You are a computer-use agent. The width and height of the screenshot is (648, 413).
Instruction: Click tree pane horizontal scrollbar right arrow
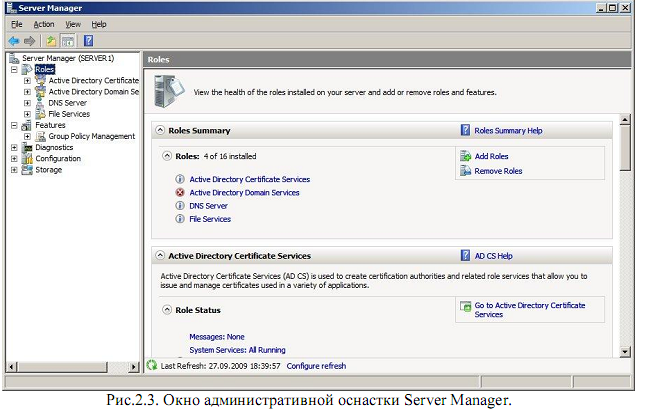pos(133,366)
